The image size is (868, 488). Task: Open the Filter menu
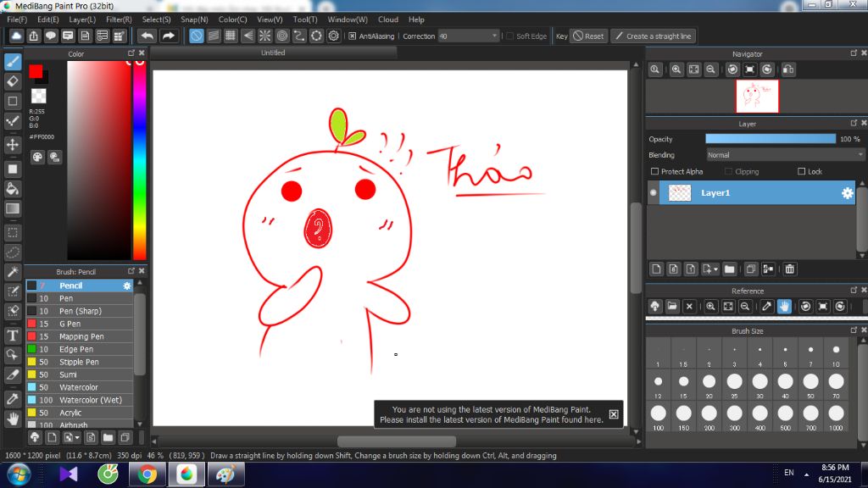[x=119, y=19]
